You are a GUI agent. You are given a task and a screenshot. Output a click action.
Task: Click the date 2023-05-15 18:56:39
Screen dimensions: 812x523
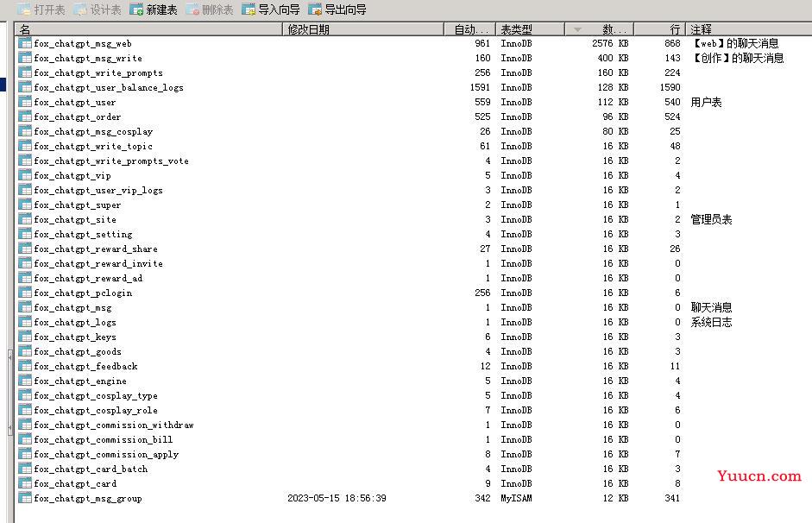click(x=337, y=498)
